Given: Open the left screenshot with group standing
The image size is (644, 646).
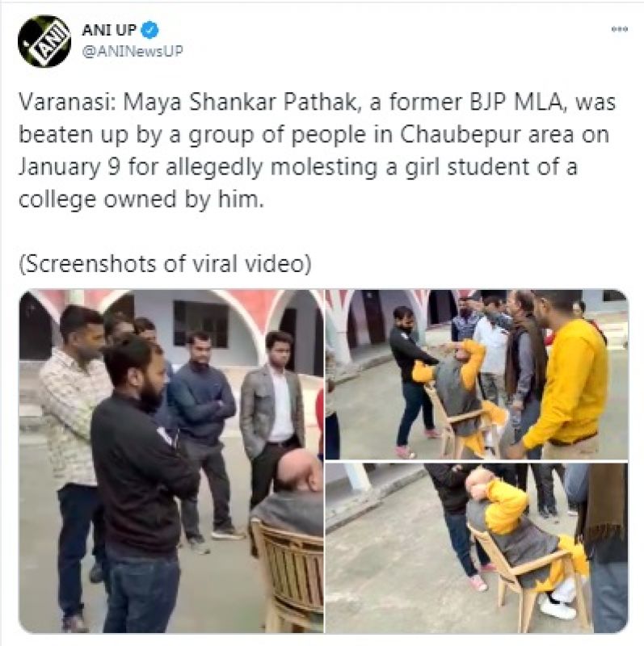Looking at the screenshot, I should tap(171, 461).
